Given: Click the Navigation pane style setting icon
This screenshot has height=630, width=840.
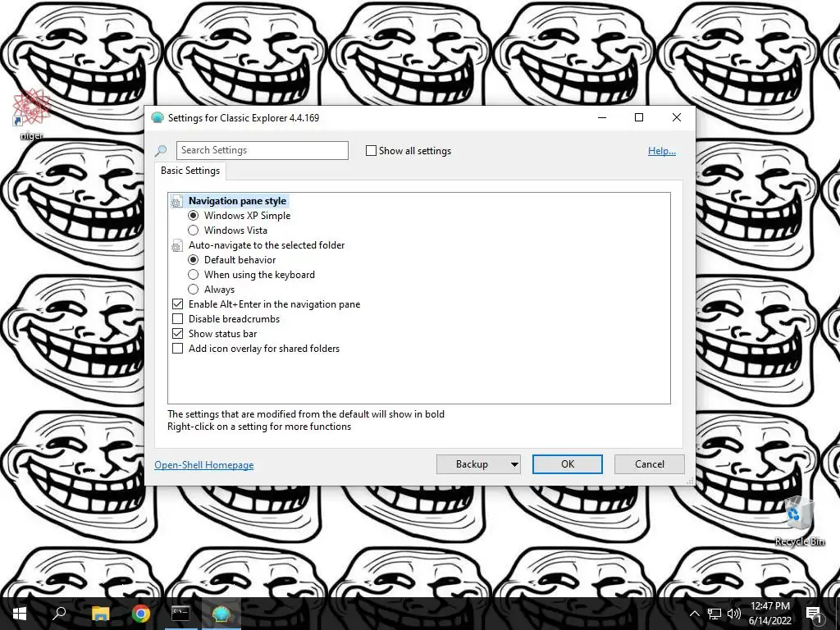Looking at the screenshot, I should click(177, 202).
